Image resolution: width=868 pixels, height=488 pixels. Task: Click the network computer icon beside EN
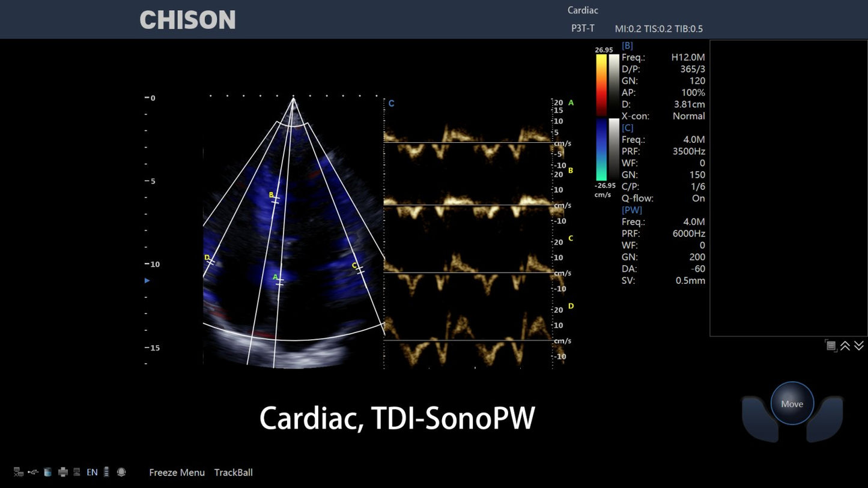click(77, 472)
